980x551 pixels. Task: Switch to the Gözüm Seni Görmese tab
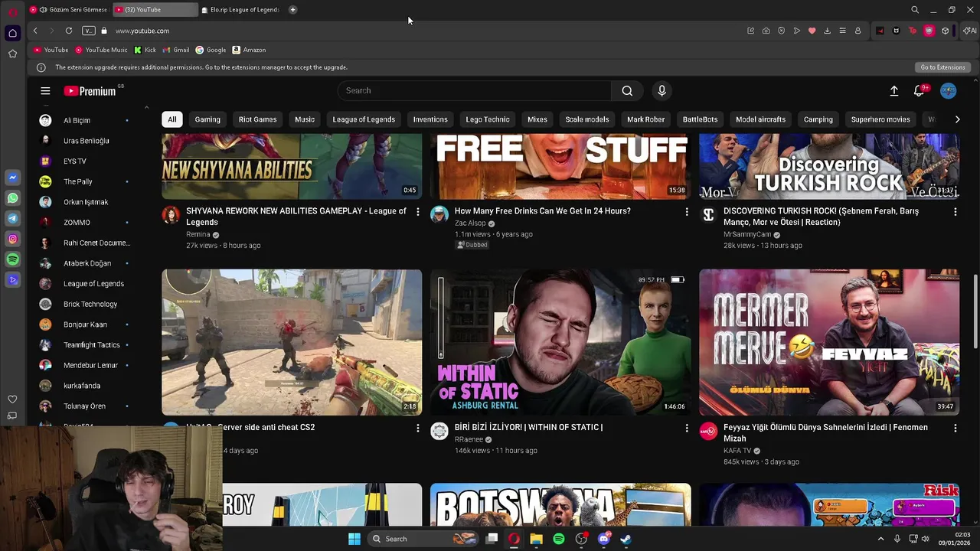click(68, 10)
